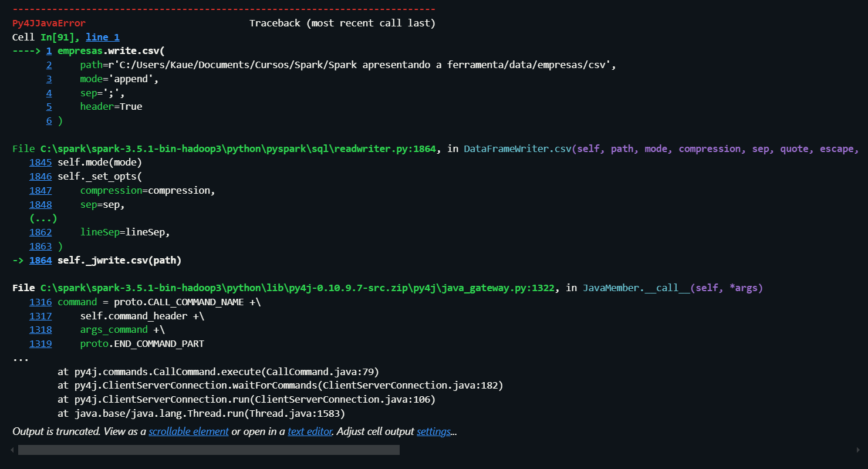Image resolution: width=868 pixels, height=469 pixels.
Task: View output as a scrollable element
Action: (188, 431)
